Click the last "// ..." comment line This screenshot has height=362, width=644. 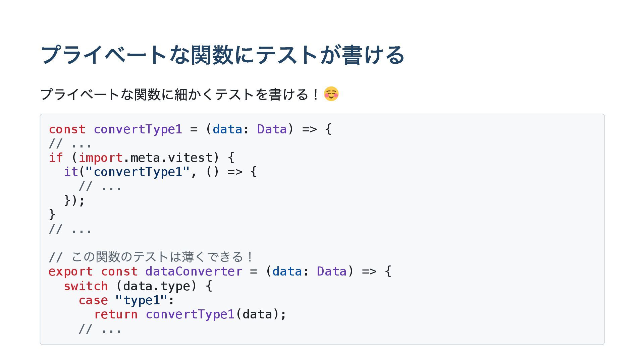click(x=100, y=329)
